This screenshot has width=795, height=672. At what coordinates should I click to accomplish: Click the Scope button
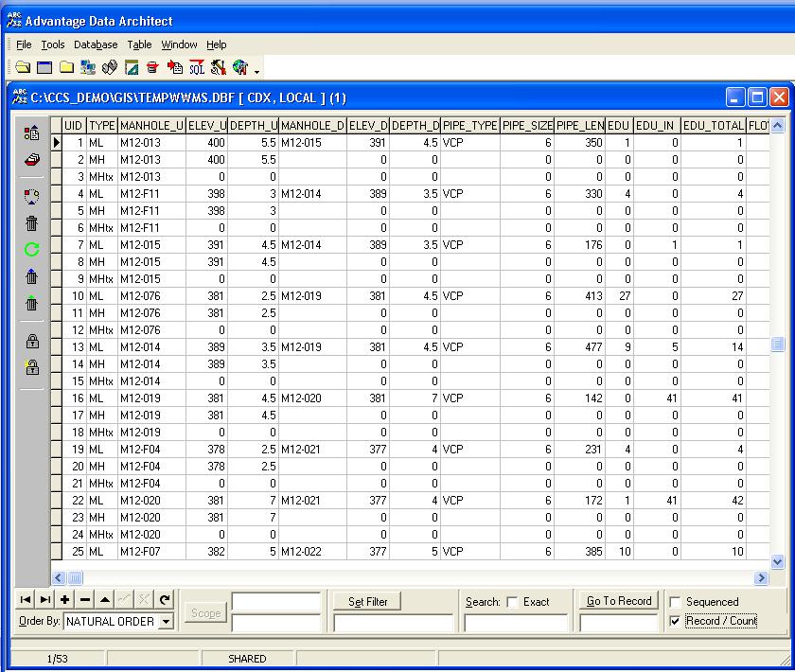(205, 613)
